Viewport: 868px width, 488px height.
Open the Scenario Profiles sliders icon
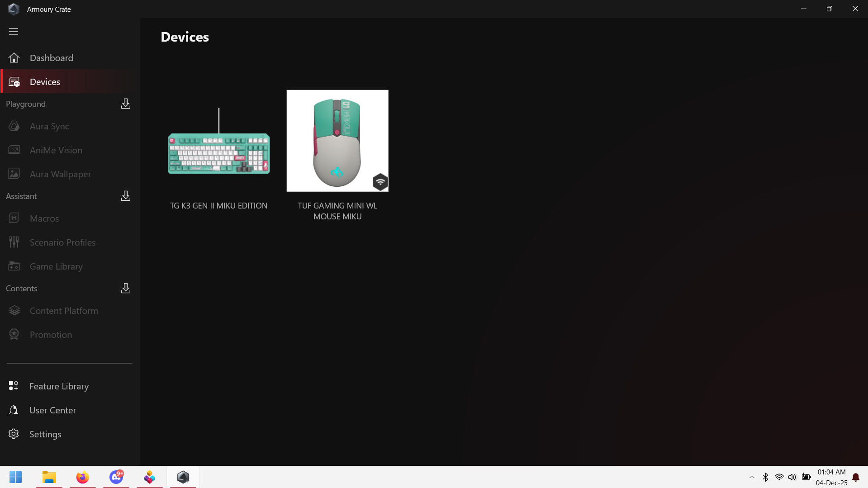coord(14,242)
